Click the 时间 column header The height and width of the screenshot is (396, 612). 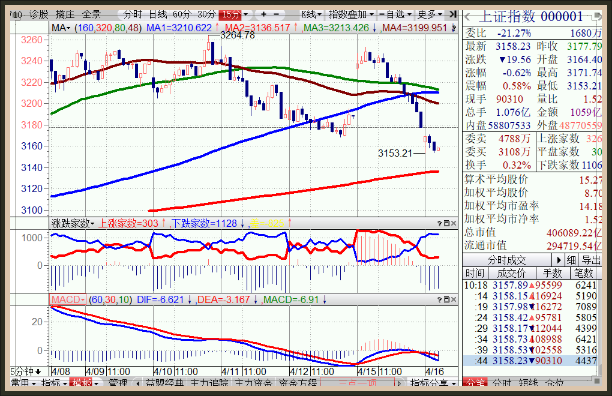(x=475, y=273)
